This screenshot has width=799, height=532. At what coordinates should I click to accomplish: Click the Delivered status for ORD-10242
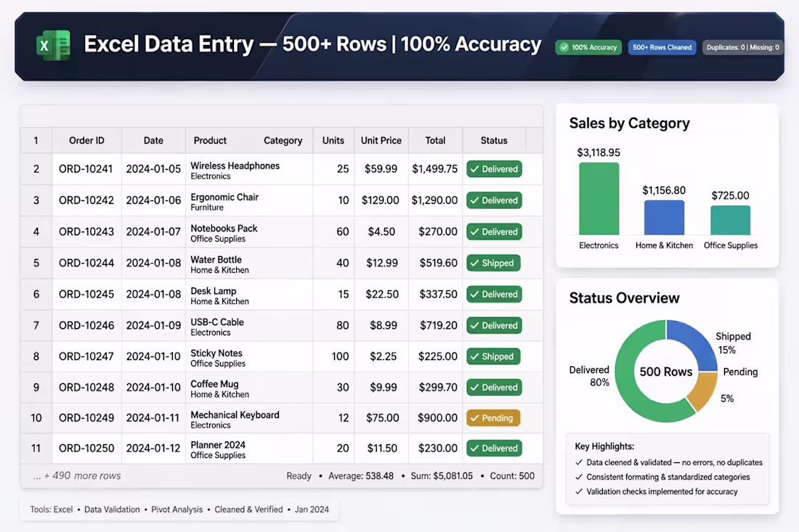494,200
